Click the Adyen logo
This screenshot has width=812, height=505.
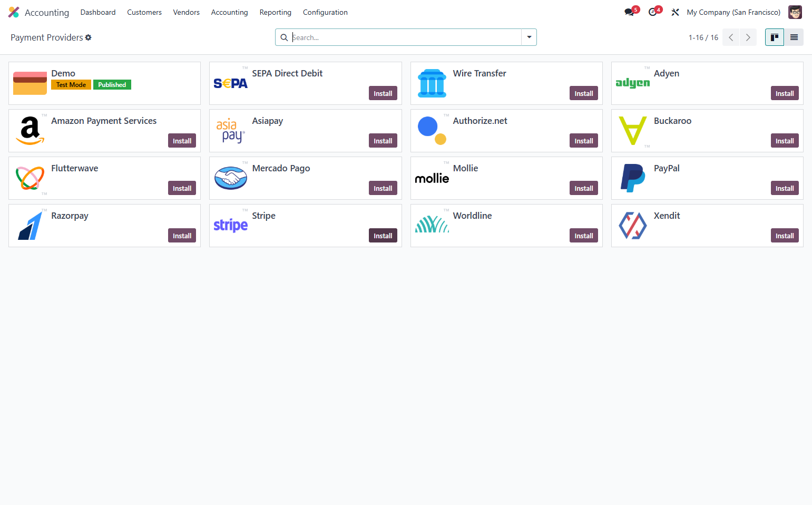coord(633,83)
